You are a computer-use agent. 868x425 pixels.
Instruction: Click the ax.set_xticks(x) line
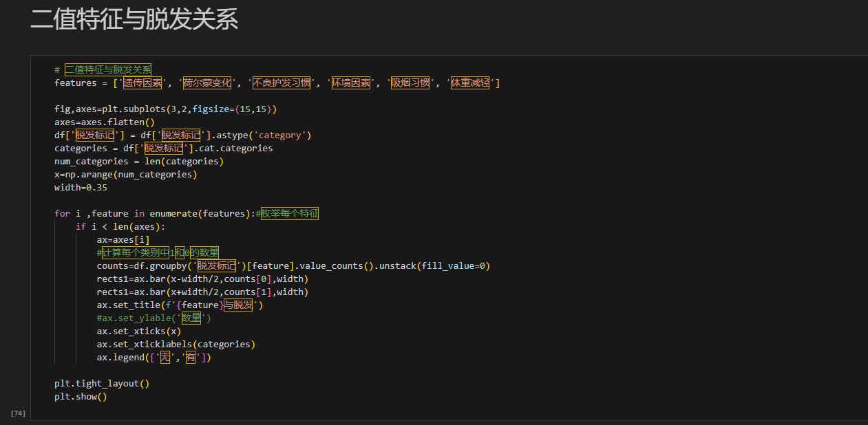(139, 331)
